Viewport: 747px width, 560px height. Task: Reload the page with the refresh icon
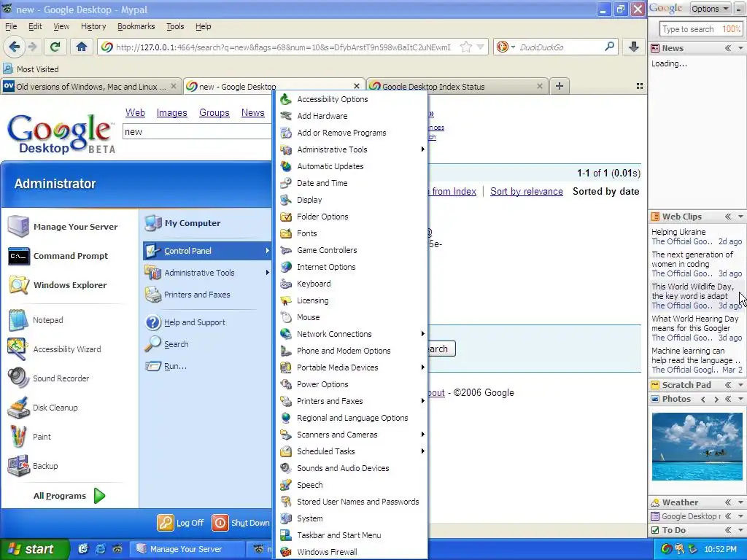pos(55,47)
